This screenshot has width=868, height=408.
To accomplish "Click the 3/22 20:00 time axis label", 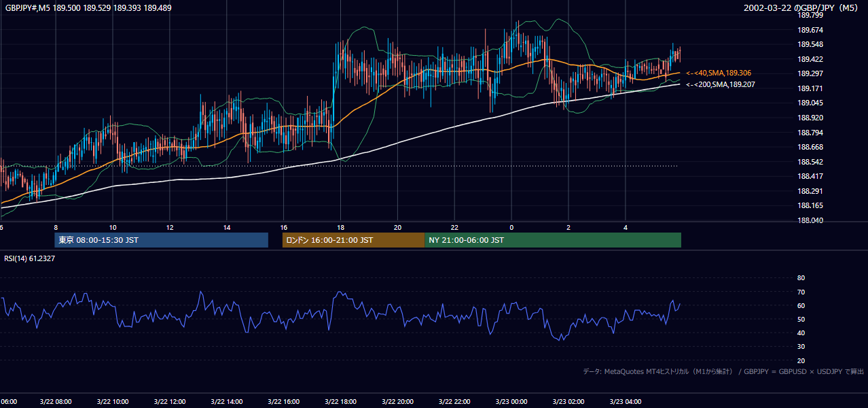I will coord(398,402).
